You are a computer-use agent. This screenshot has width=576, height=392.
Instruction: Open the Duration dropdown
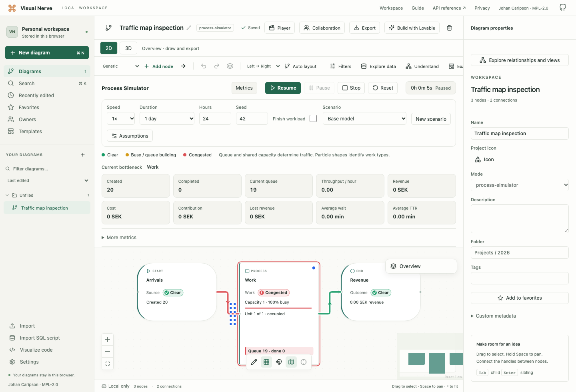167,118
